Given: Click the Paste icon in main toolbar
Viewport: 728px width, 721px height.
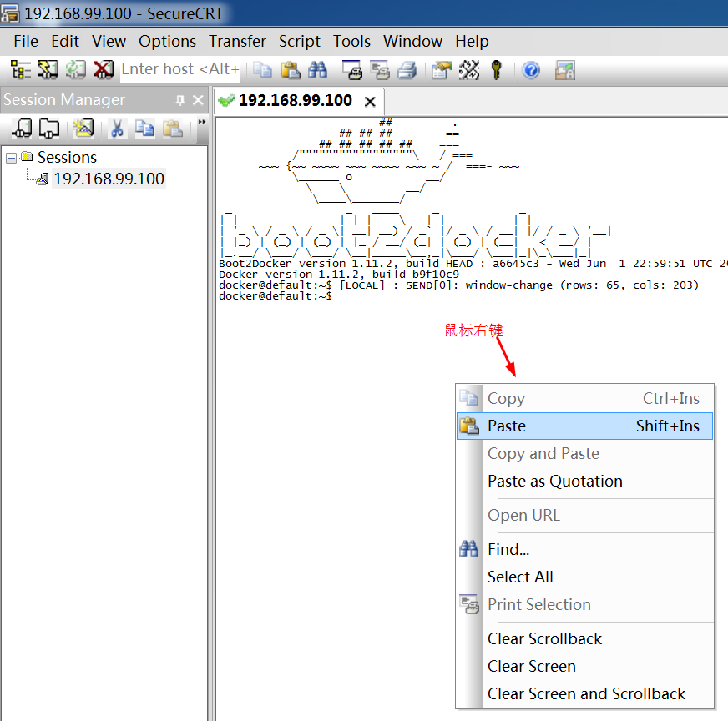Looking at the screenshot, I should point(291,71).
